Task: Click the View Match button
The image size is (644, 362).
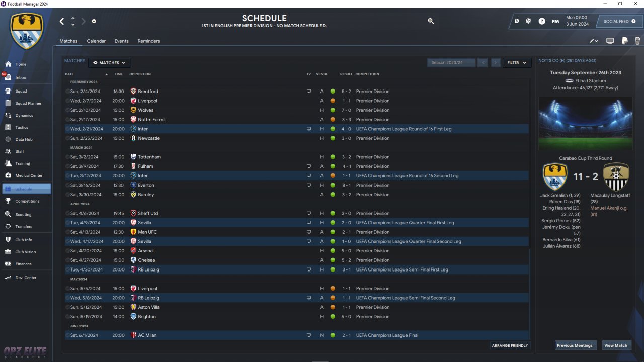Action: pyautogui.click(x=616, y=345)
